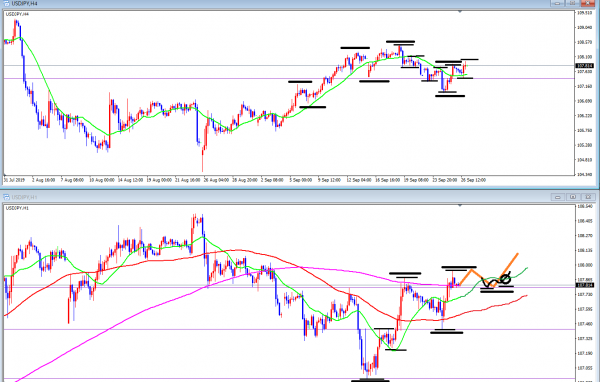Minimize the USDJPY,H4 chart window

coord(558,3)
